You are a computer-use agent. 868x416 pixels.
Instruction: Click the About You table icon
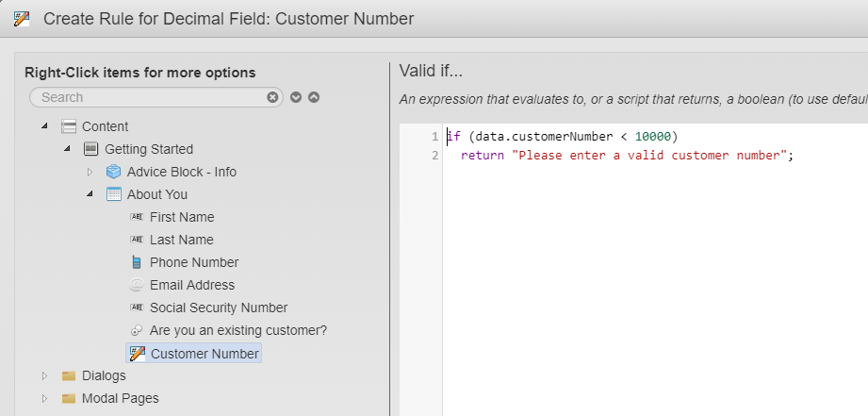point(113,194)
